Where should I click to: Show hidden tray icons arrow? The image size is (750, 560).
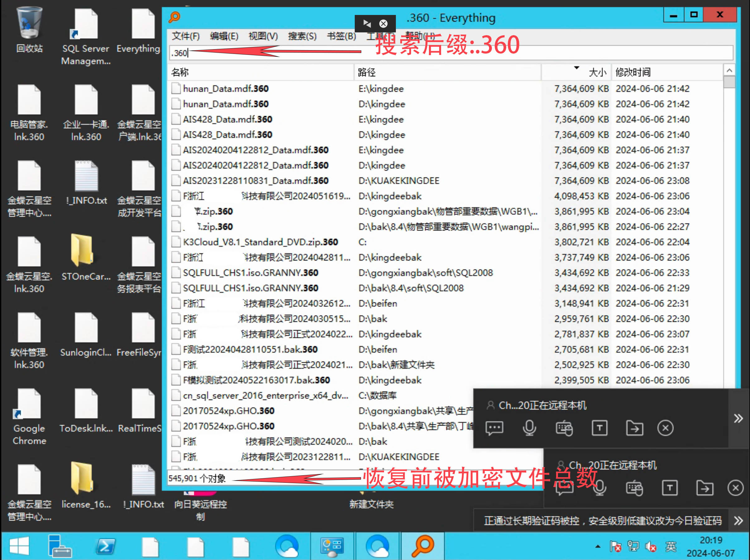point(598,546)
